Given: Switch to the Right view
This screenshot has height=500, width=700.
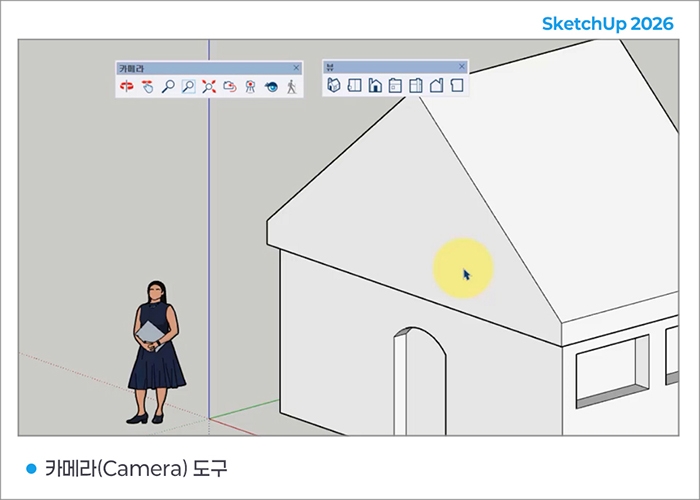Looking at the screenshot, I should point(395,85).
